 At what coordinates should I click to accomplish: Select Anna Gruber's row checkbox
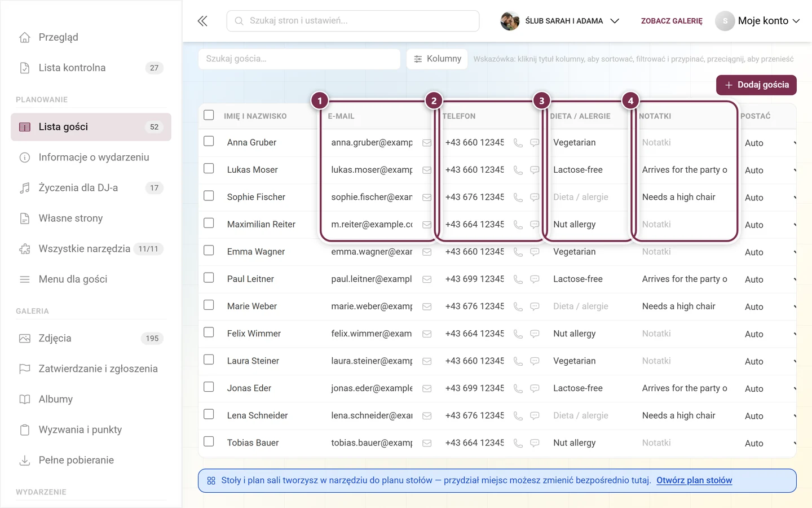point(209,141)
